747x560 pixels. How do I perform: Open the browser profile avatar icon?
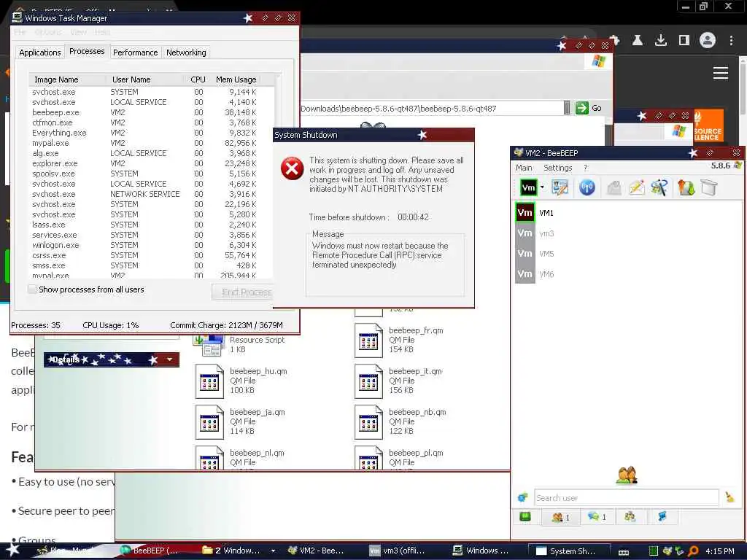tap(708, 40)
